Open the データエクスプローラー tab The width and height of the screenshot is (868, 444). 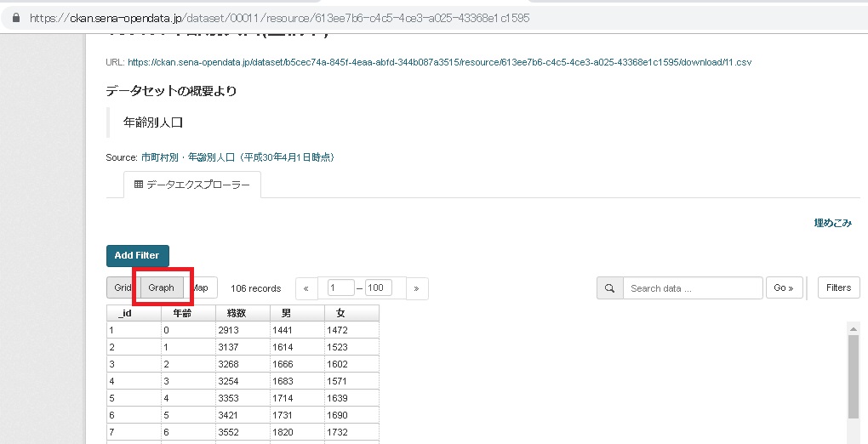191,185
